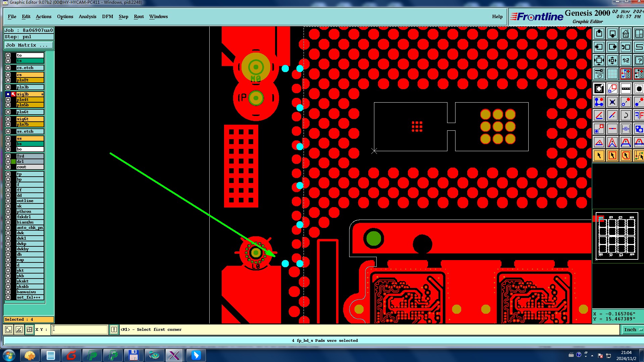This screenshot has height=362, width=644.
Task: Click the Help menu button
Action: (497, 17)
